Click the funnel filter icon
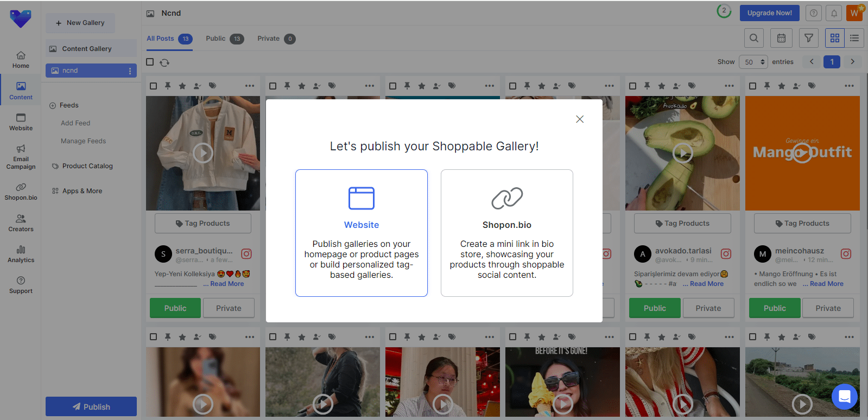Image resolution: width=868 pixels, height=420 pixels. 808,38
